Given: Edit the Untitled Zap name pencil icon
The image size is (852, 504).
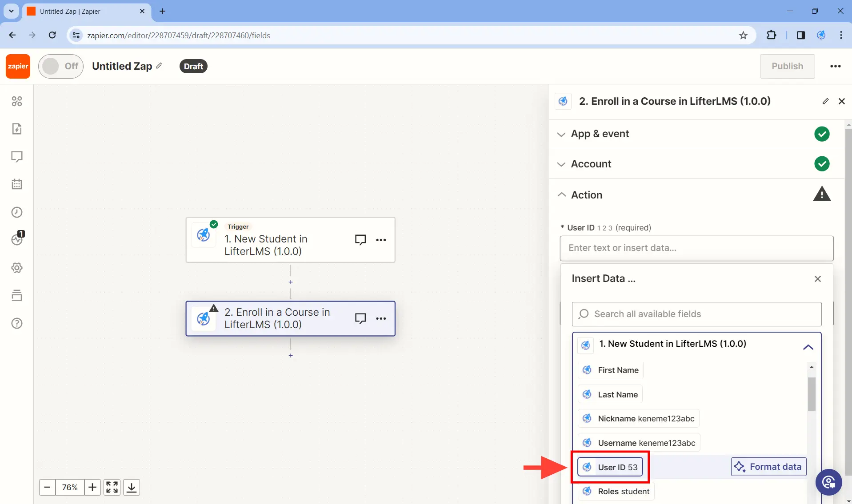Looking at the screenshot, I should (x=159, y=66).
